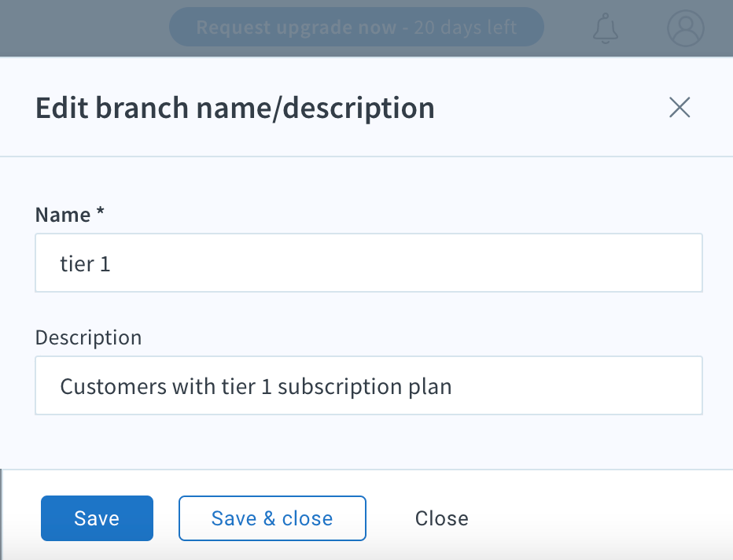This screenshot has height=560, width=733.
Task: Click the Save button
Action: [97, 518]
